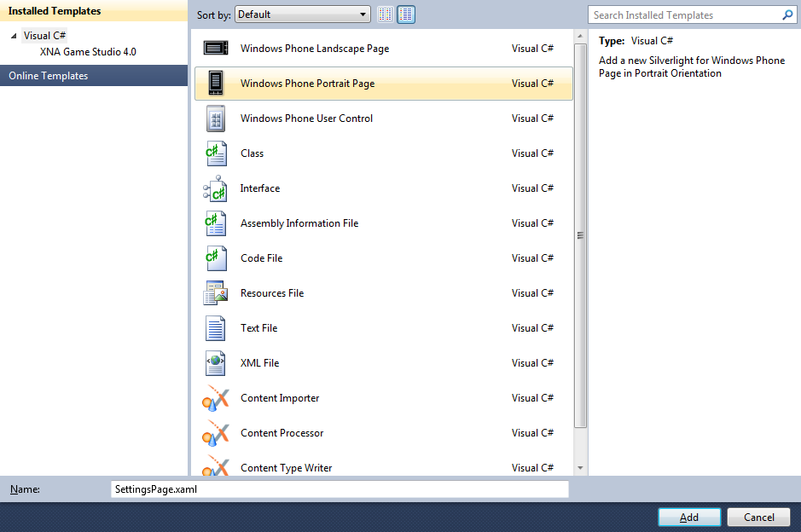Click the 'Type: Visual C#' description line
The height and width of the screenshot is (532, 801).
[x=636, y=41]
